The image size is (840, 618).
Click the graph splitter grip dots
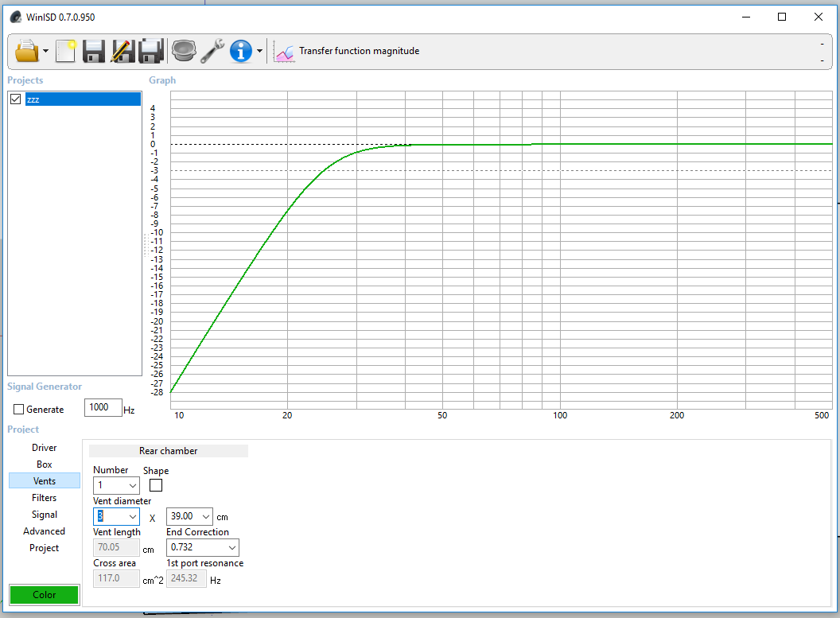click(146, 246)
